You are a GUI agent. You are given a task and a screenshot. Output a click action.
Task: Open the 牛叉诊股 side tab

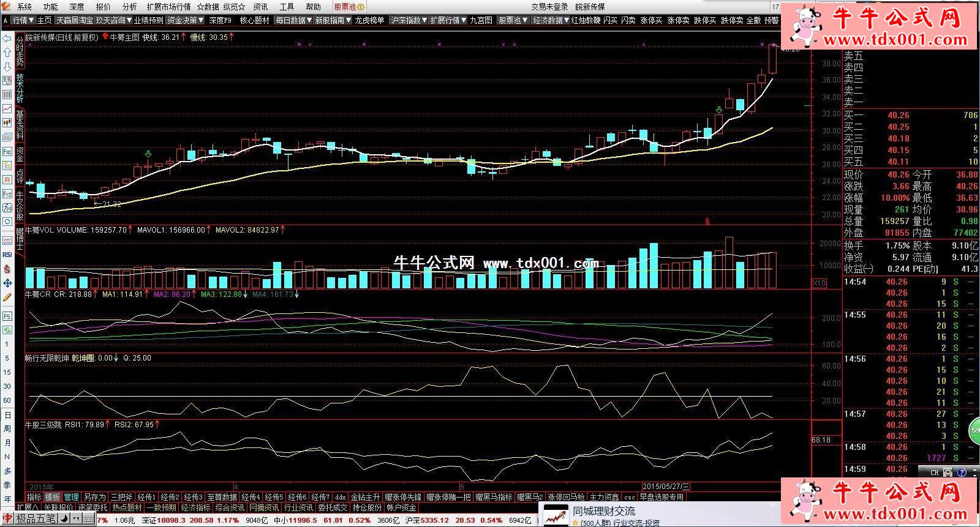click(20, 206)
